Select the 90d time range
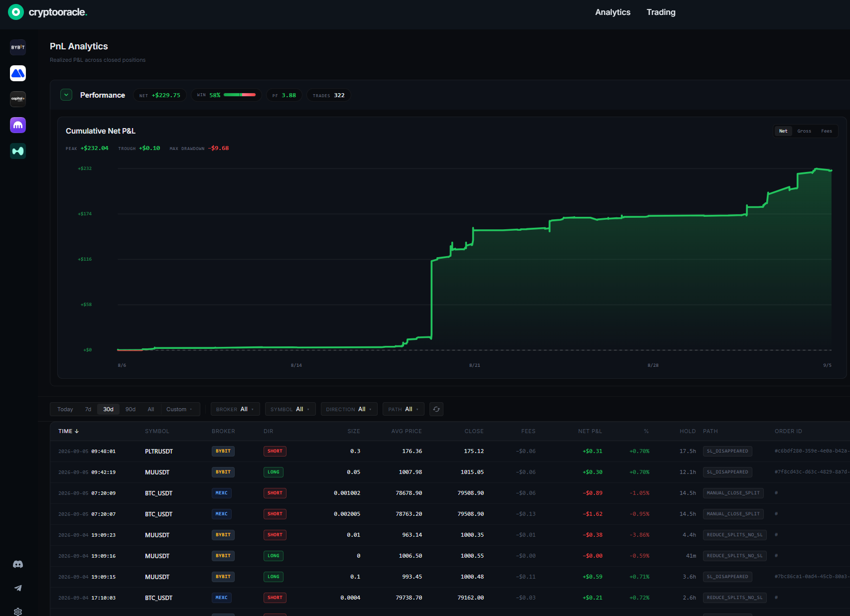This screenshot has height=616, width=850. (x=131, y=409)
